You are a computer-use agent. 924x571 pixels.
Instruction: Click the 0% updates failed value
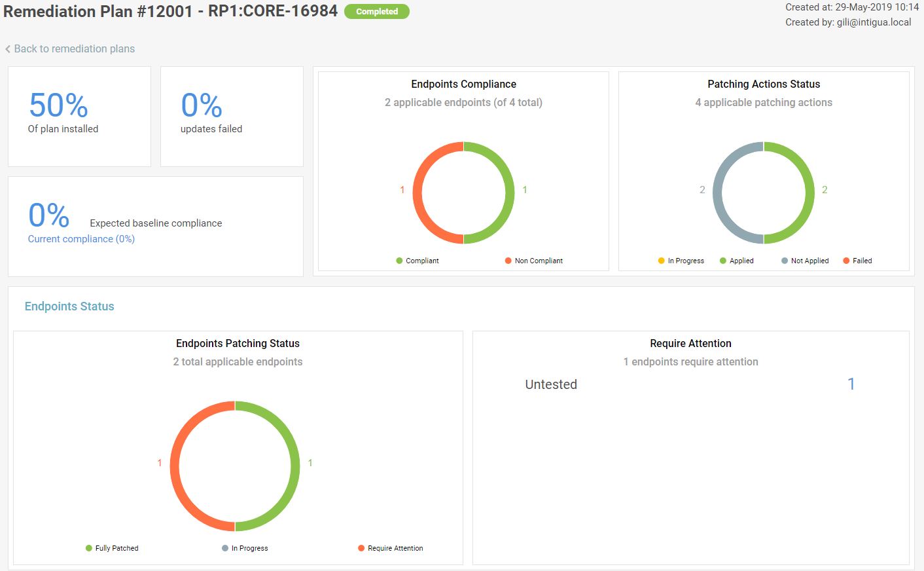(x=202, y=105)
